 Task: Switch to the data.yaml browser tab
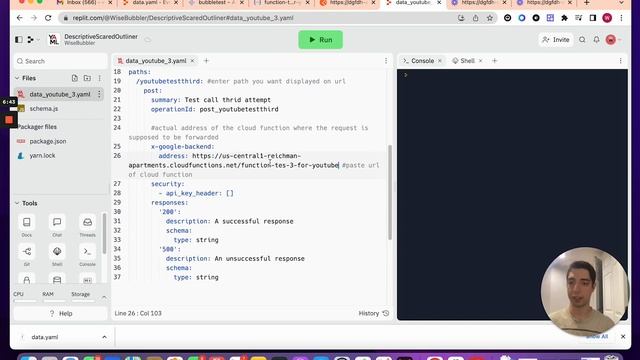click(150, 3)
